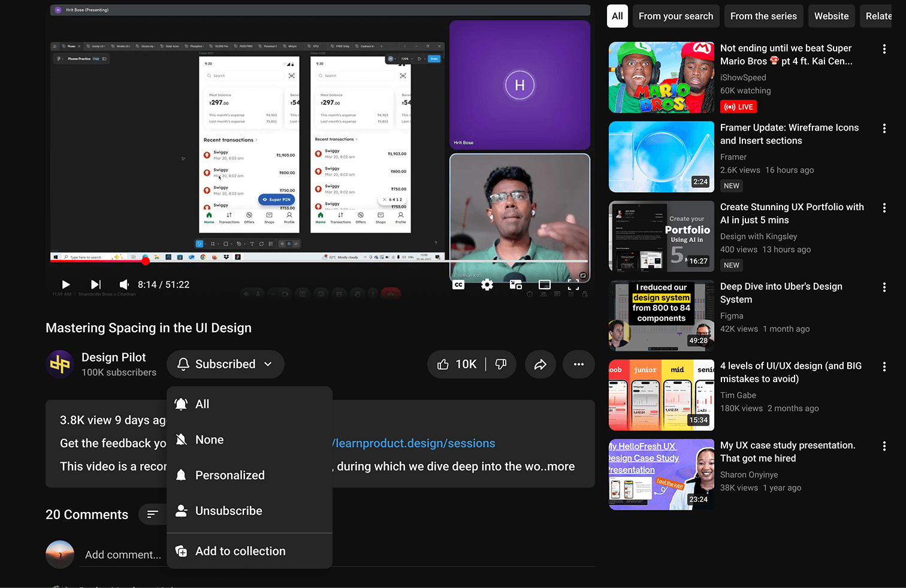The height and width of the screenshot is (588, 906).
Task: Select None notifications option
Action: coord(249,440)
